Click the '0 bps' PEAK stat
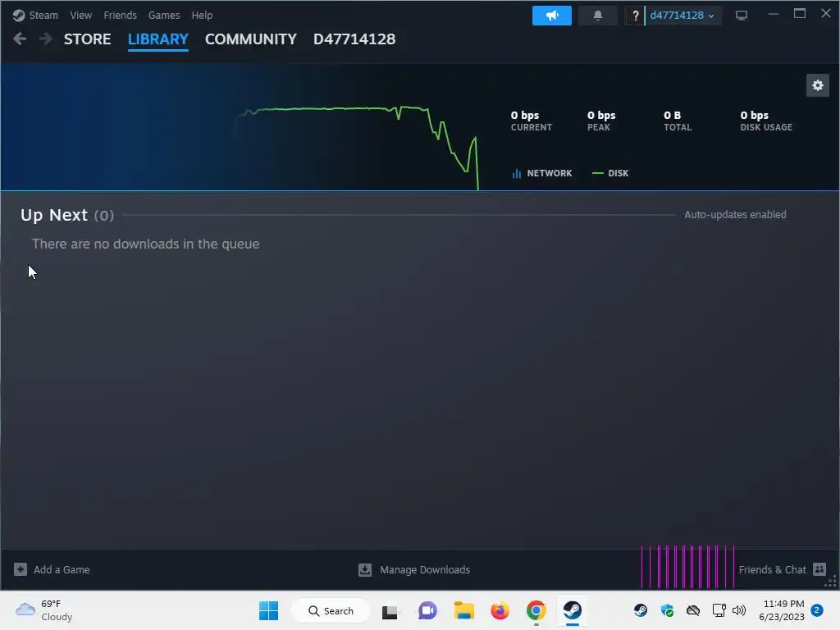 601,121
